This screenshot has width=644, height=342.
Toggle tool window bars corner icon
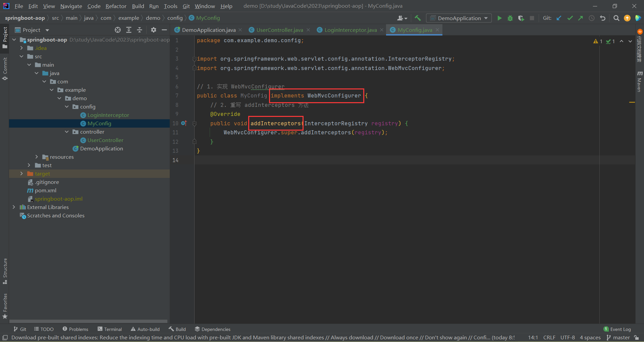point(5,337)
